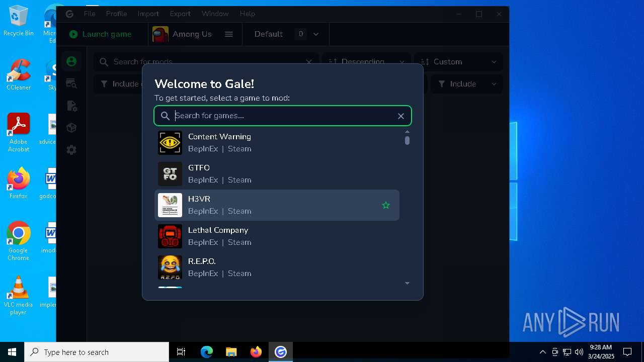
Task: Select Lethal Company from game list
Action: coord(277,236)
